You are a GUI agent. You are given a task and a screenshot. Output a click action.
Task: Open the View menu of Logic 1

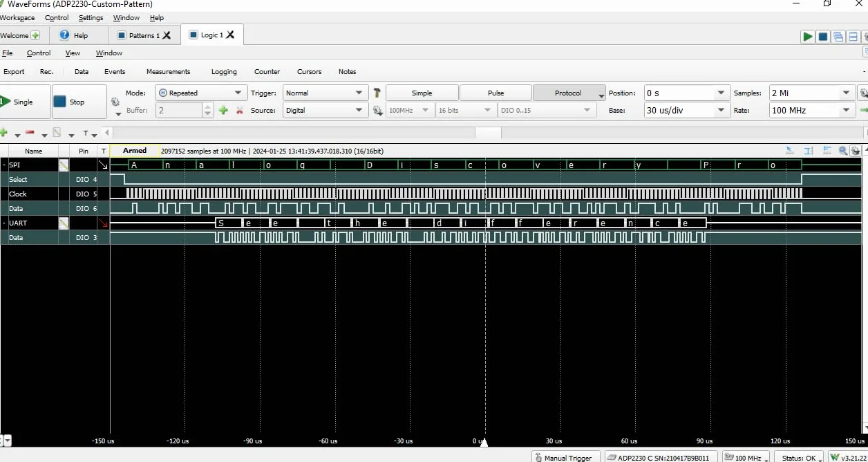tap(73, 53)
